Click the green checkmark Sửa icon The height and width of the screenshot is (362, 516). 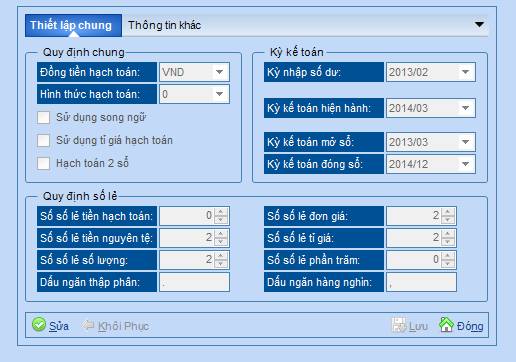click(x=39, y=324)
